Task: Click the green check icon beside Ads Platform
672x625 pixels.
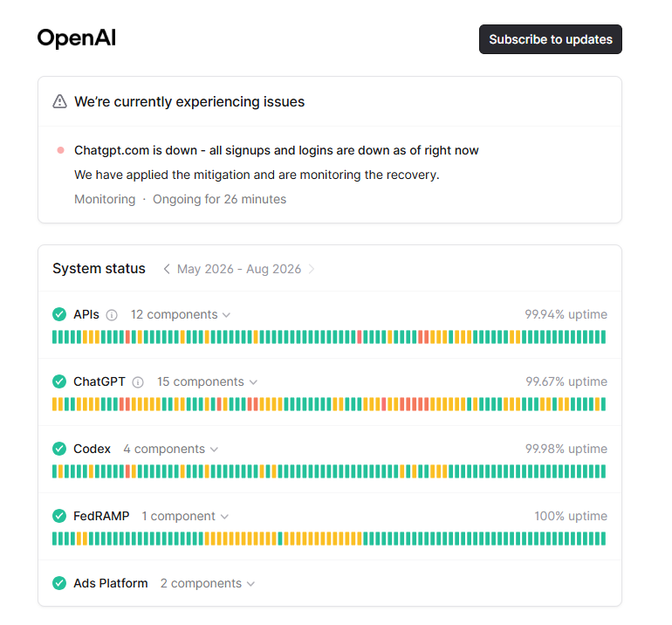Action: pos(59,583)
